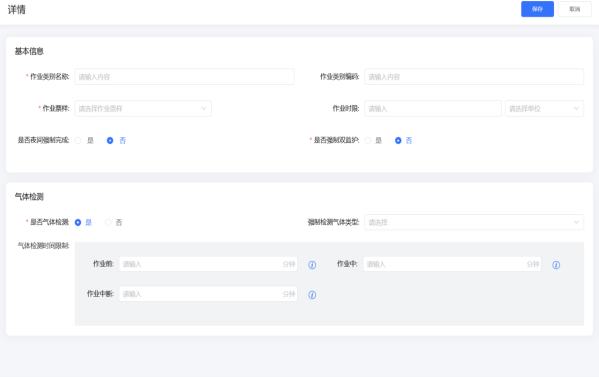Select 否 for 是否夜间强制完成
This screenshot has width=599, height=378.
[x=110, y=141]
